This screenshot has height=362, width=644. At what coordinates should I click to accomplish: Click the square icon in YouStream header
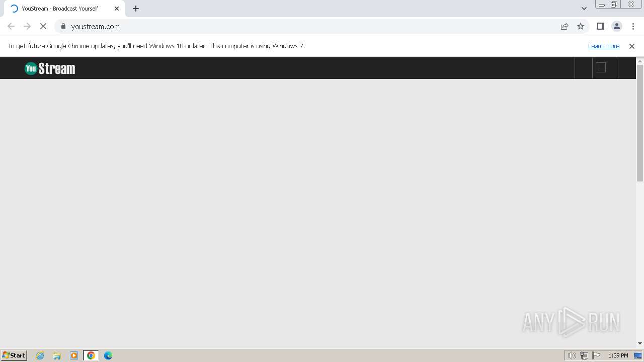[x=601, y=67]
